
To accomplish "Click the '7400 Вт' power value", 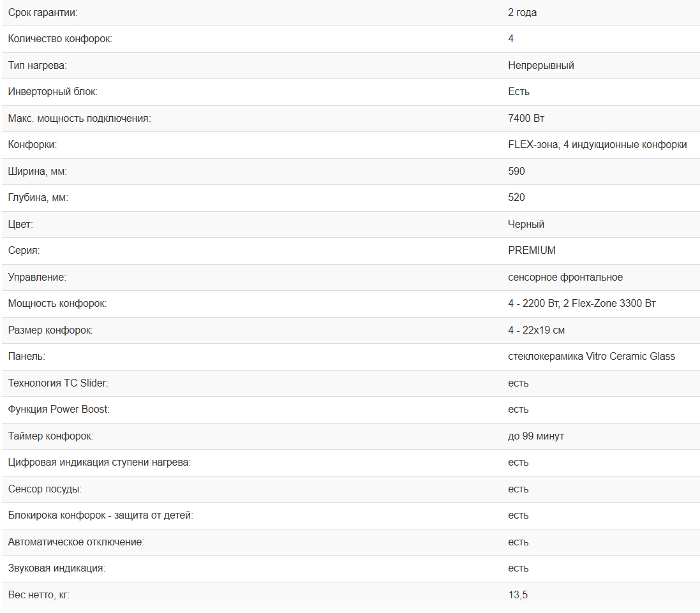I will point(526,119).
